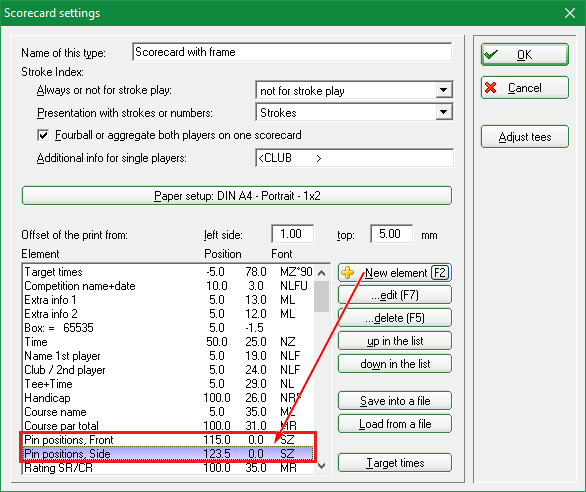Open the stroke play dropdown arrow
Image resolution: width=586 pixels, height=492 pixels.
(444, 90)
